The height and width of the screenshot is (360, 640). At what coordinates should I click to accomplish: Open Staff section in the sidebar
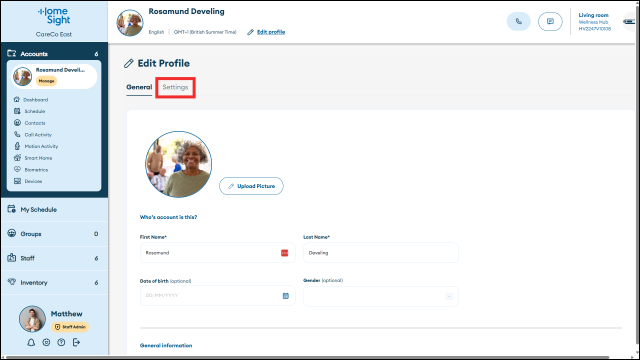pyautogui.click(x=54, y=258)
